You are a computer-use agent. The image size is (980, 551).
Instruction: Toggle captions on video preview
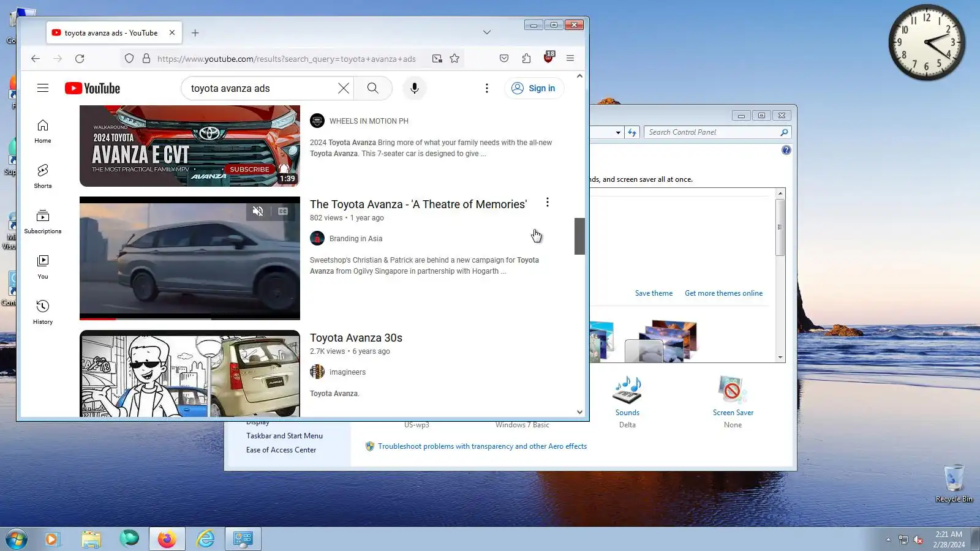pyautogui.click(x=283, y=211)
